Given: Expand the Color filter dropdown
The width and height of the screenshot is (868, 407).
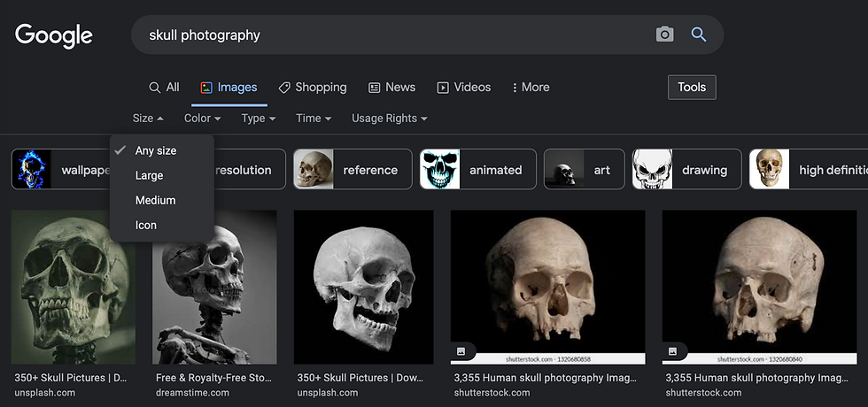Looking at the screenshot, I should pyautogui.click(x=203, y=119).
